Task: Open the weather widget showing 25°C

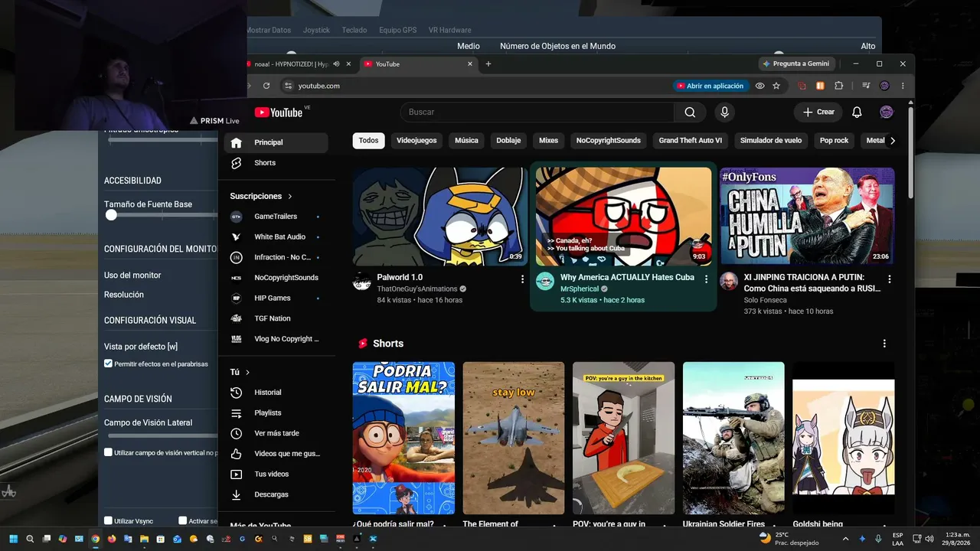Action: (788, 539)
